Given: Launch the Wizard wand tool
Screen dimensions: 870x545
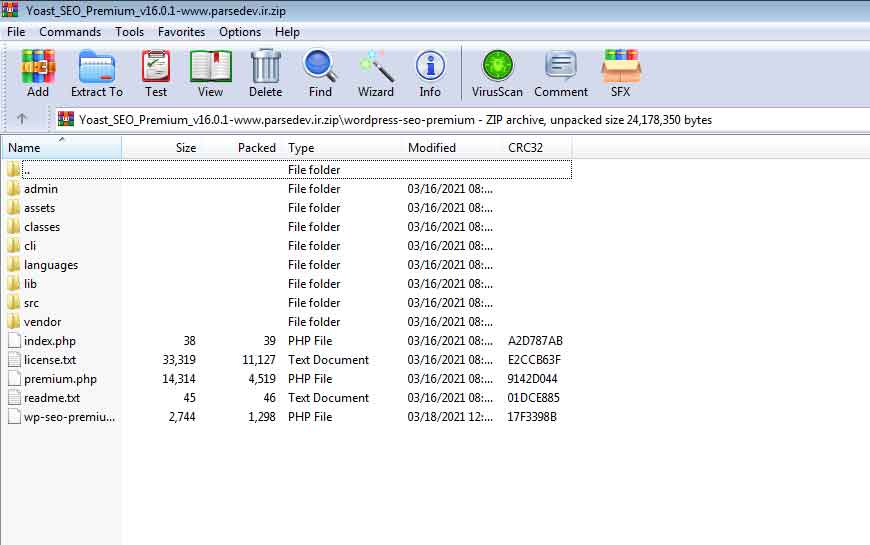Looking at the screenshot, I should (x=376, y=67).
